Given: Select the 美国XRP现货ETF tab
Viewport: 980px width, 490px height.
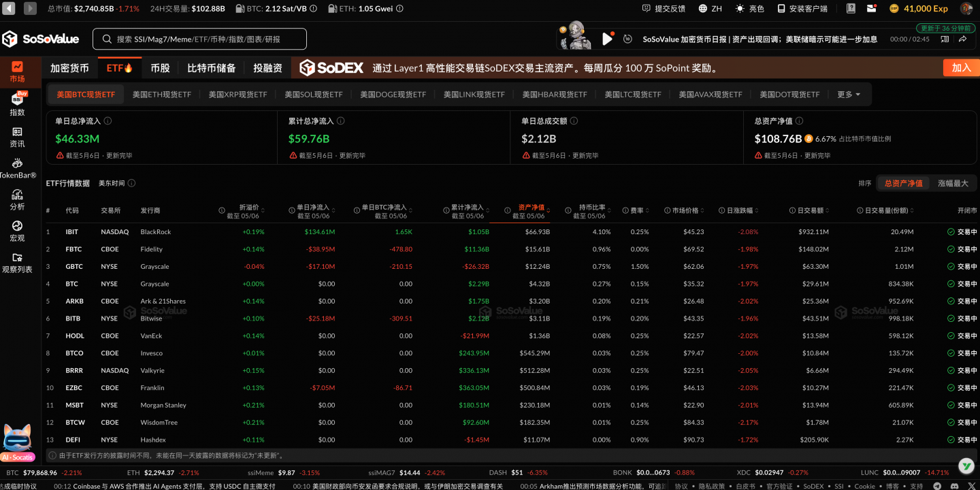Looking at the screenshot, I should pyautogui.click(x=238, y=95).
